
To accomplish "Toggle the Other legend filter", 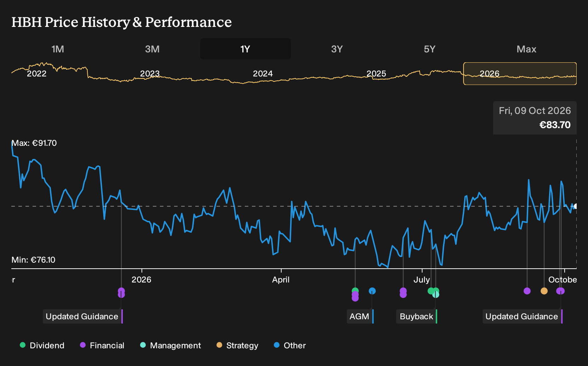I will pos(290,345).
